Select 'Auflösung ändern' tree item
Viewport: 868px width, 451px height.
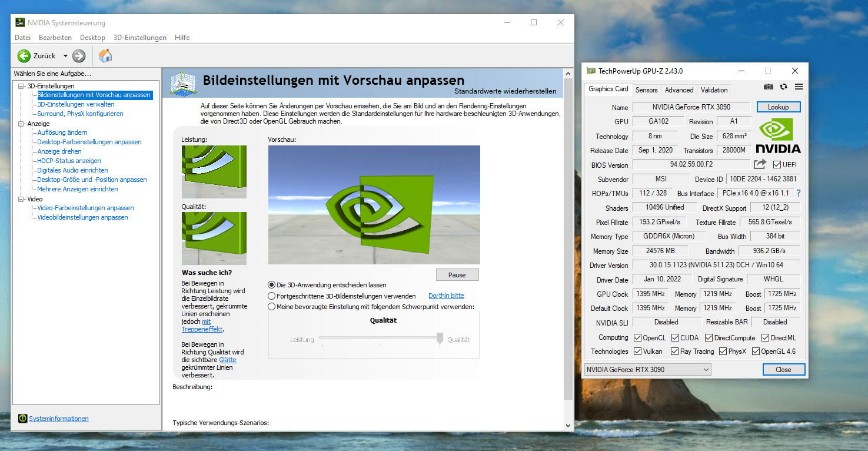62,132
